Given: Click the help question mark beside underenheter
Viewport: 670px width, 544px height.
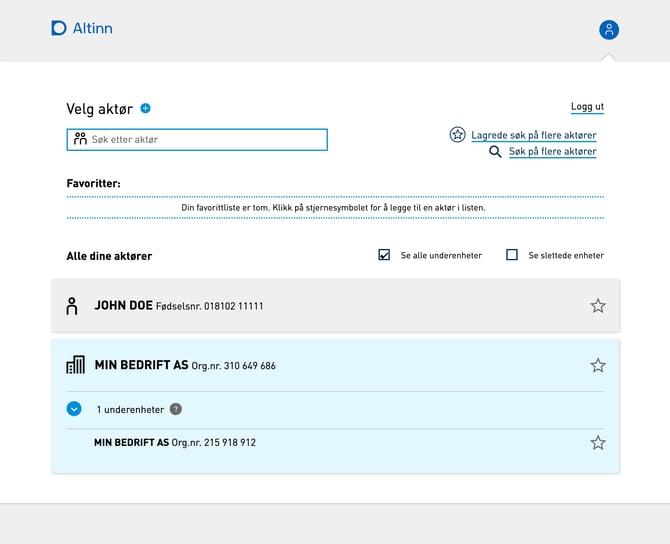Looking at the screenshot, I should coord(176,409).
